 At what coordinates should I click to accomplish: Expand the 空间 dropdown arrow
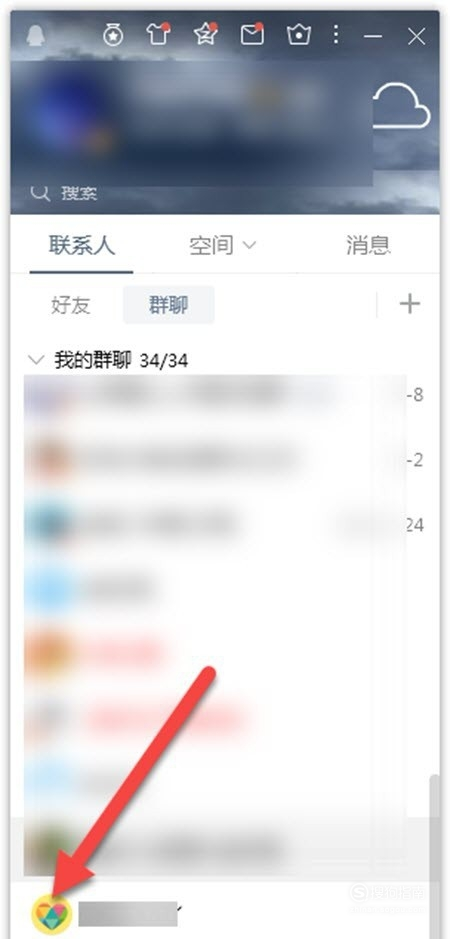(x=249, y=246)
